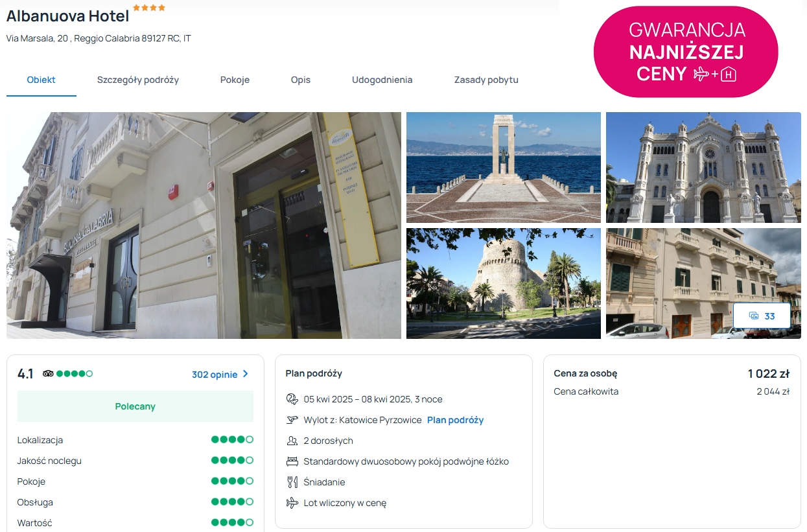Viewport: 807px width, 532px height.
Task: Click the Tripadvisor owl logo near rating
Action: [48, 374]
